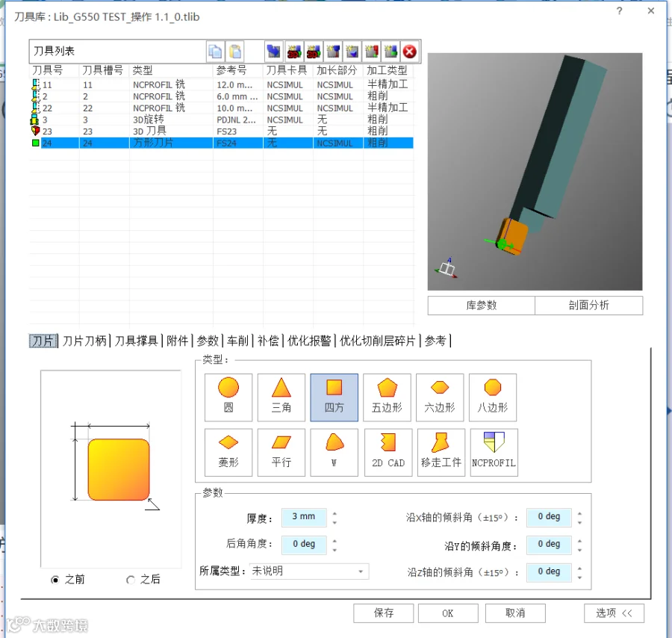Increase the 厚度 thickness stepper value
672x638 pixels.
coord(335,513)
